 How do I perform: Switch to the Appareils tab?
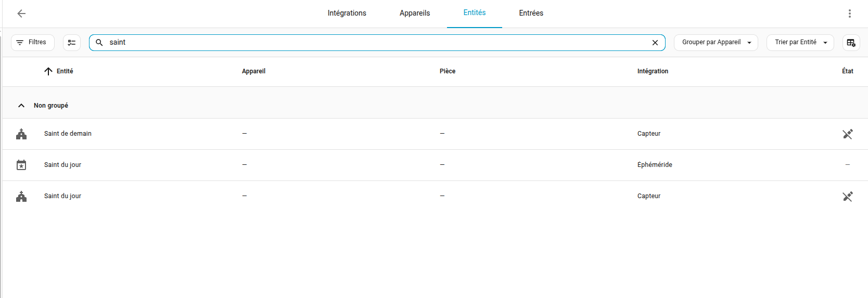415,14
